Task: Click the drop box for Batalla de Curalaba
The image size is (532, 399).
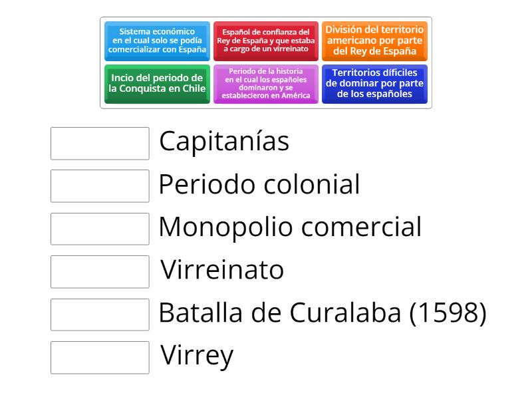Action: [100, 314]
